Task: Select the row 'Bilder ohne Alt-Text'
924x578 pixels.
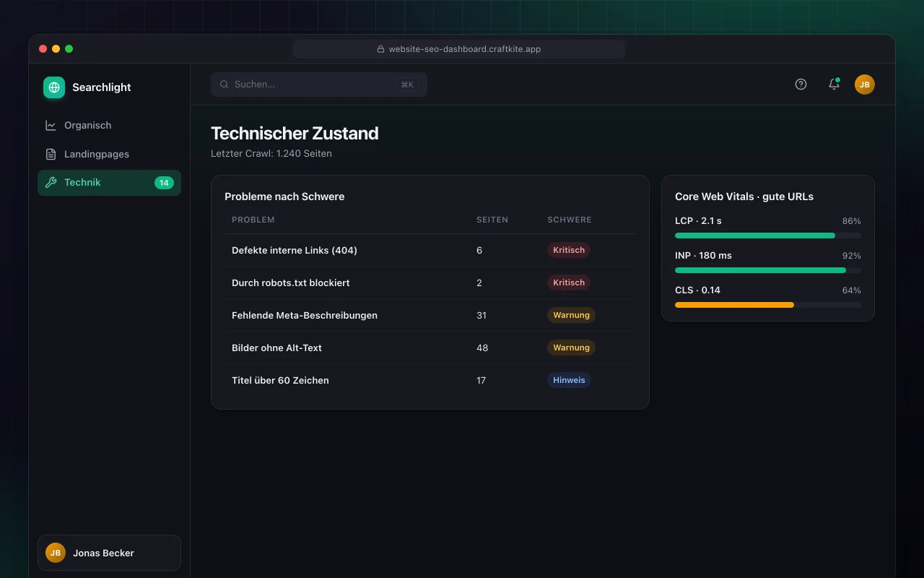Action: point(430,348)
